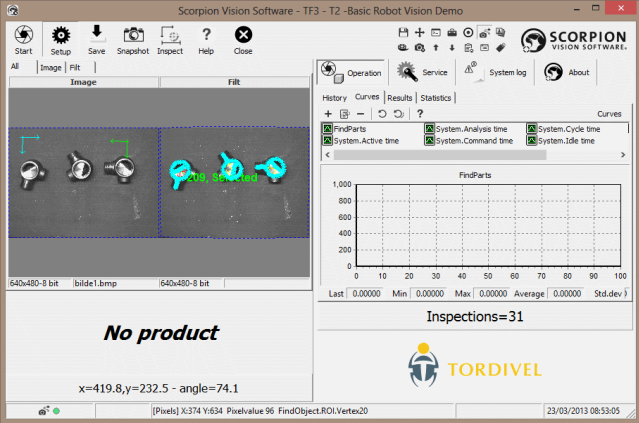Click the Close button in toolbar

tap(243, 36)
